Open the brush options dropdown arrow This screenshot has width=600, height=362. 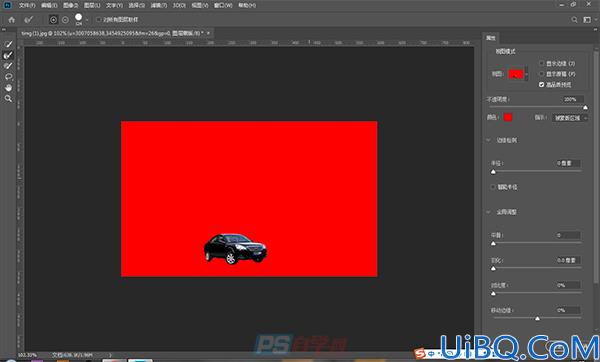click(87, 20)
